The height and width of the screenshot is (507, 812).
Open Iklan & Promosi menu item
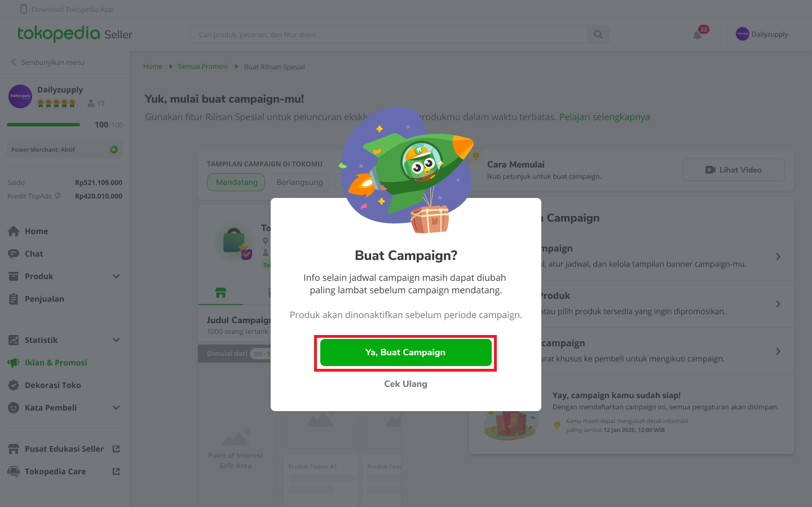(x=56, y=363)
